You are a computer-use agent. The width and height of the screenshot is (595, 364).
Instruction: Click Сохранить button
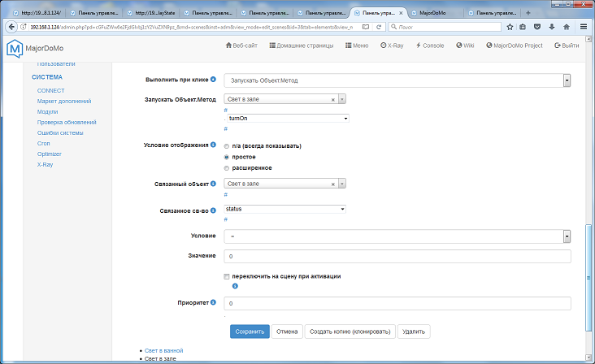click(250, 331)
